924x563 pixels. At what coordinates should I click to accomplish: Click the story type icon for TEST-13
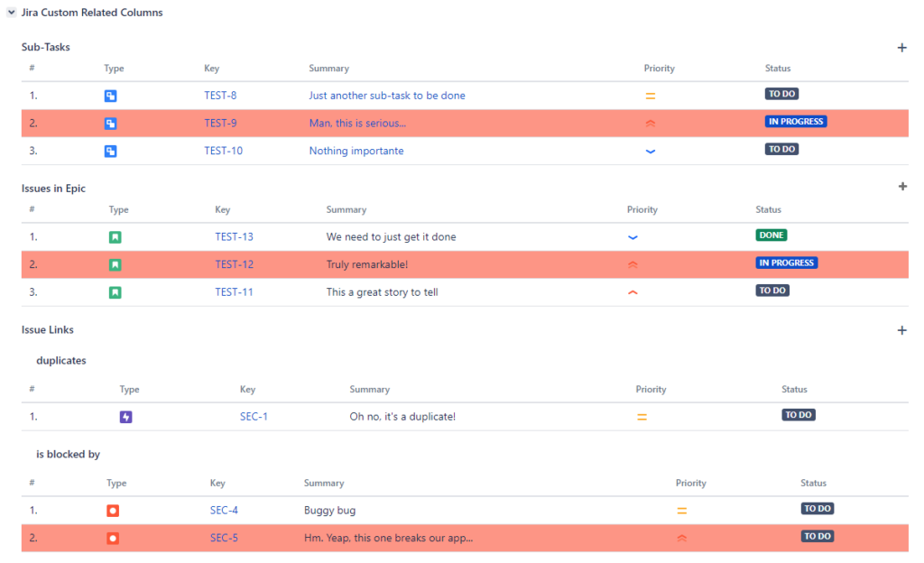pos(115,237)
